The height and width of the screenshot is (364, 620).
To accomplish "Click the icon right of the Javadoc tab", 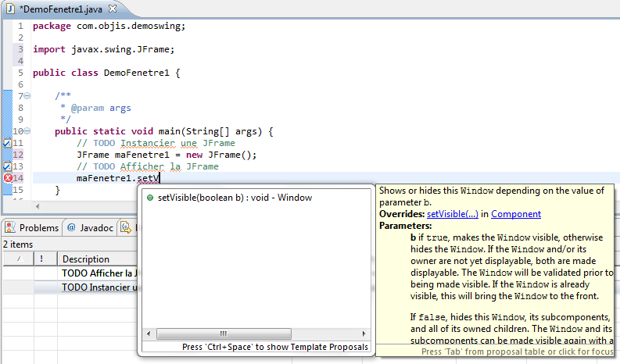I will click(x=125, y=228).
